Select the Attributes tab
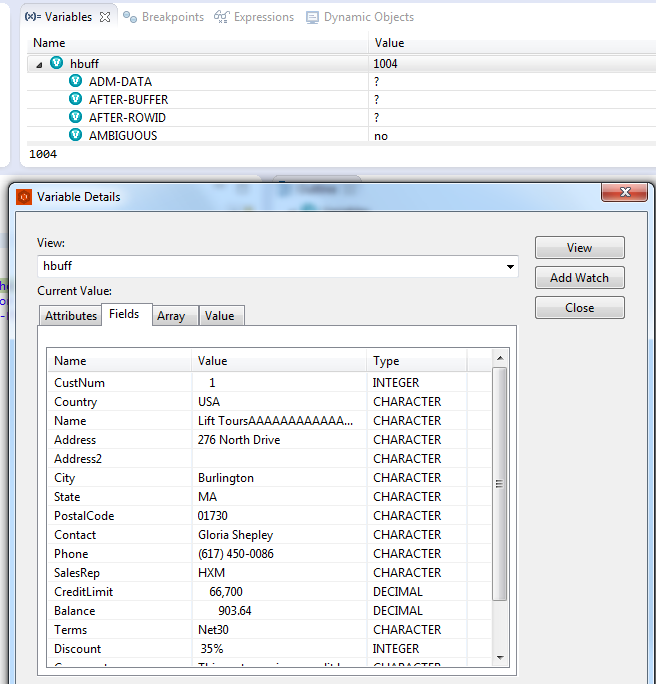 tap(71, 316)
